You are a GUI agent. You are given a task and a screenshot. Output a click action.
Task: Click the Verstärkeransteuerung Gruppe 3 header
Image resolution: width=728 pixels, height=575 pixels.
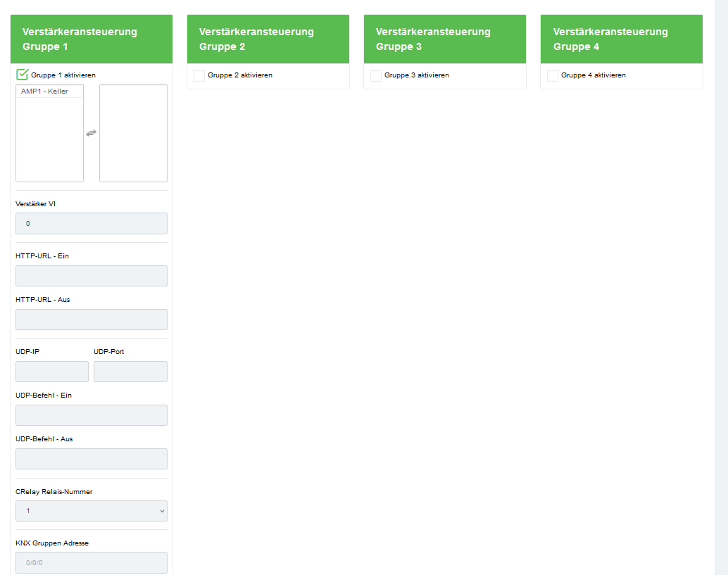pyautogui.click(x=445, y=39)
